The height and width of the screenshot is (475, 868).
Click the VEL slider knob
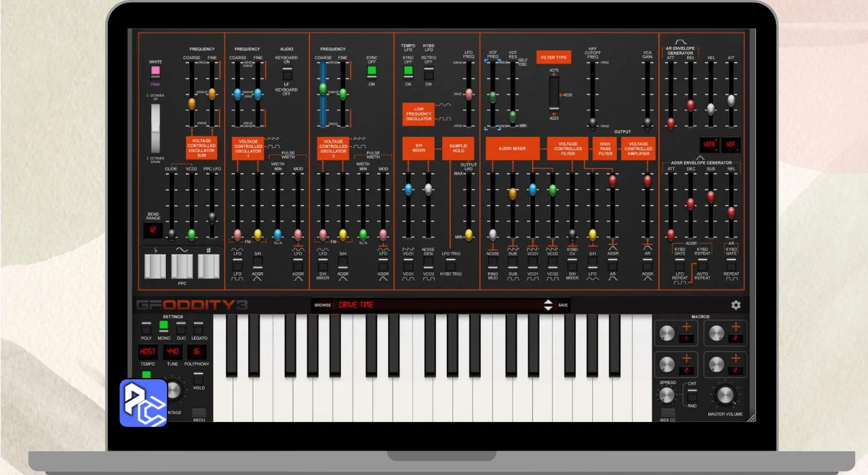[x=711, y=109]
